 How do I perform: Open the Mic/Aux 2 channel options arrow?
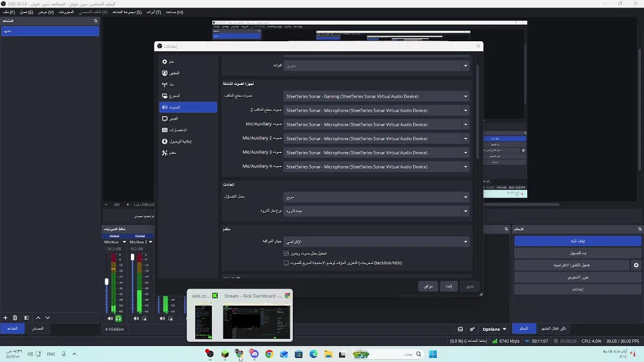click(x=150, y=242)
